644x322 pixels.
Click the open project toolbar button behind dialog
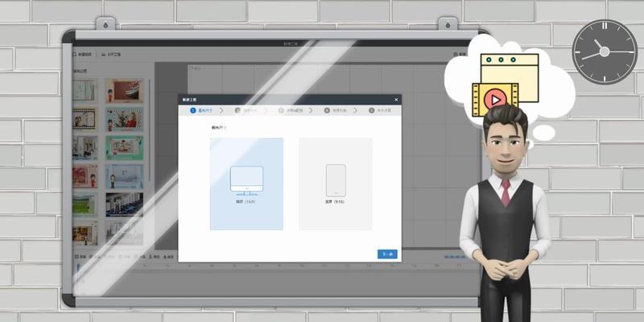click(111, 54)
